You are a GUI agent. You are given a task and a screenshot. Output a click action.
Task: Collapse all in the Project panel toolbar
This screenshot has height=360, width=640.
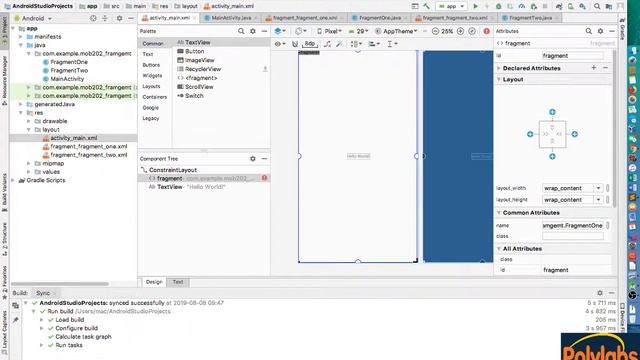click(105, 18)
